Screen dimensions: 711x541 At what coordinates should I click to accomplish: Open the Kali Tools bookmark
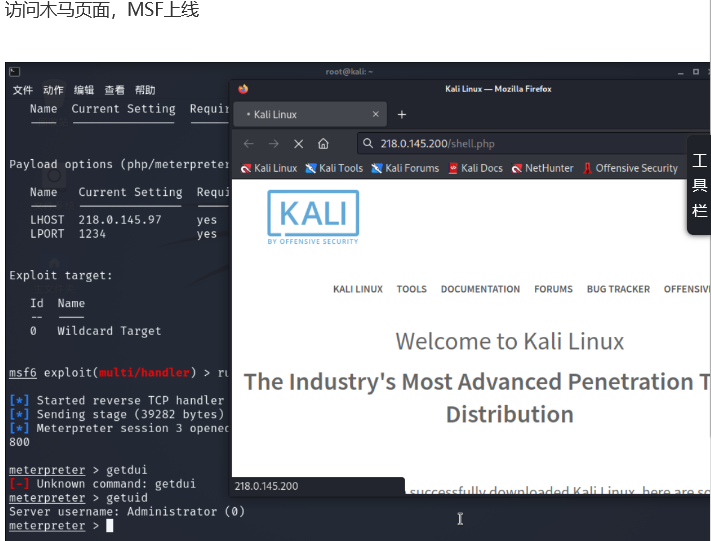[334, 168]
